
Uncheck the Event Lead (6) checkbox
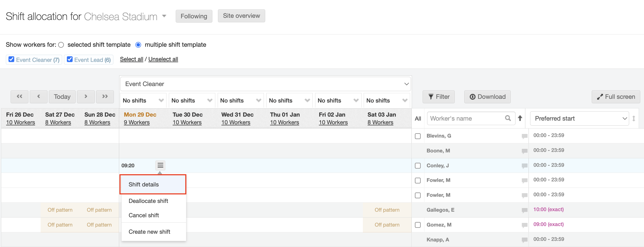click(x=70, y=59)
